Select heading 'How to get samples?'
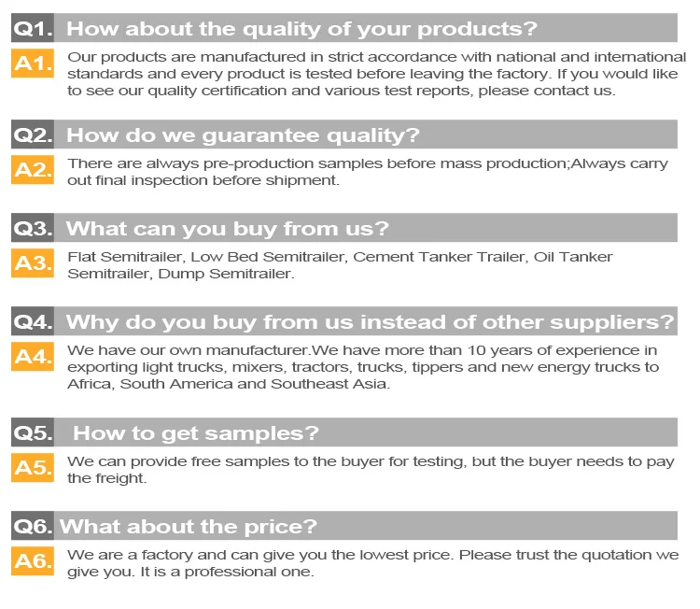The height and width of the screenshot is (609, 700). 196,433
